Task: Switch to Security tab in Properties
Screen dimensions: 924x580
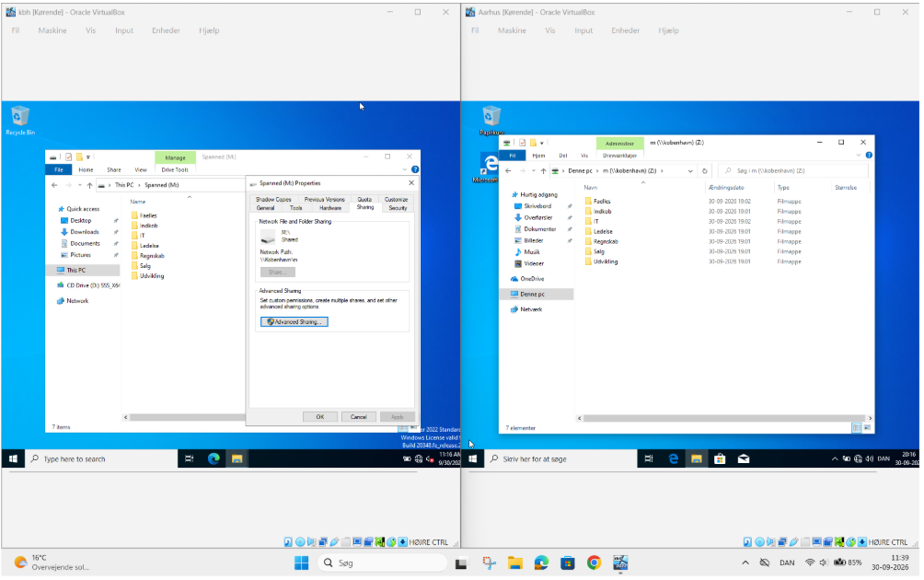Action: click(x=398, y=208)
